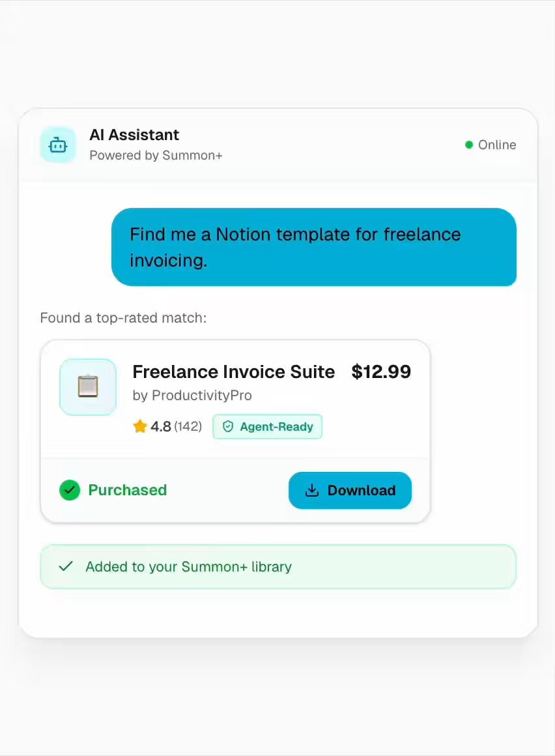The width and height of the screenshot is (555, 756).
Task: Click the green Online status dot
Action: point(469,145)
